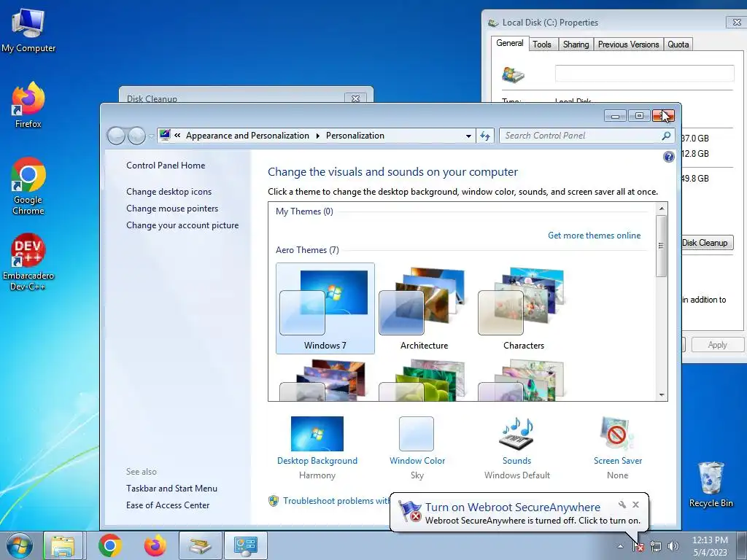Launch Firefox from the desktop shortcut

point(28,105)
